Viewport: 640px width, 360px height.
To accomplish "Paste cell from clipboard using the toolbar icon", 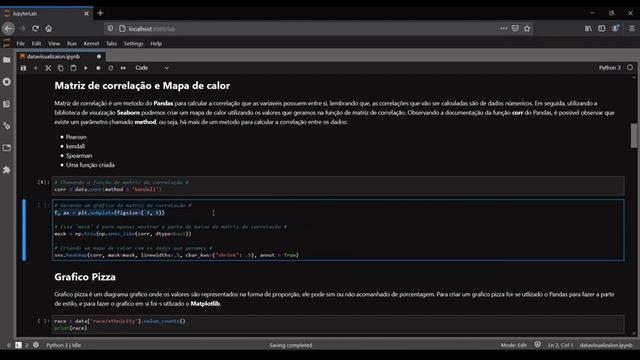I will click(x=73, y=68).
